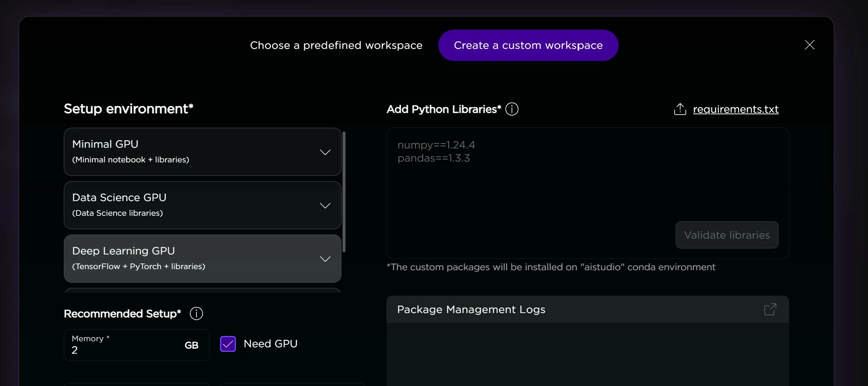Click the Package Management Logs header

click(x=471, y=309)
